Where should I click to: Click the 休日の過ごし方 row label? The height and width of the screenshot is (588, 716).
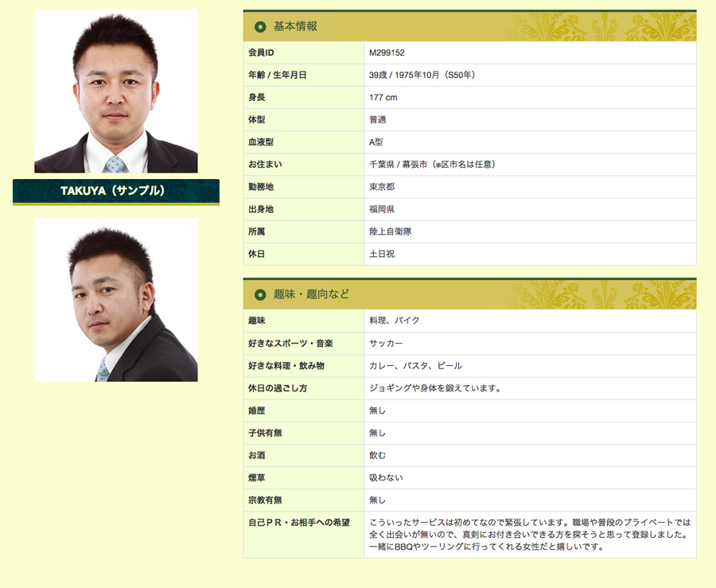pyautogui.click(x=278, y=388)
